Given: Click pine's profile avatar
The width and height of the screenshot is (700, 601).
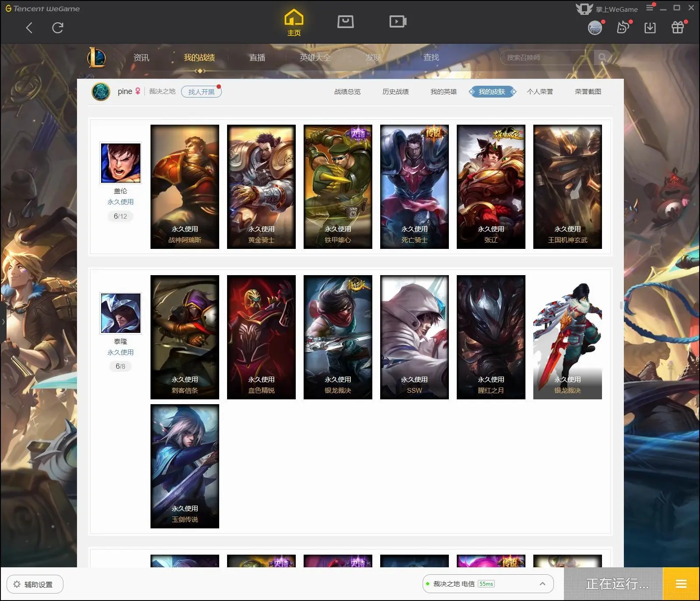Looking at the screenshot, I should tap(101, 92).
